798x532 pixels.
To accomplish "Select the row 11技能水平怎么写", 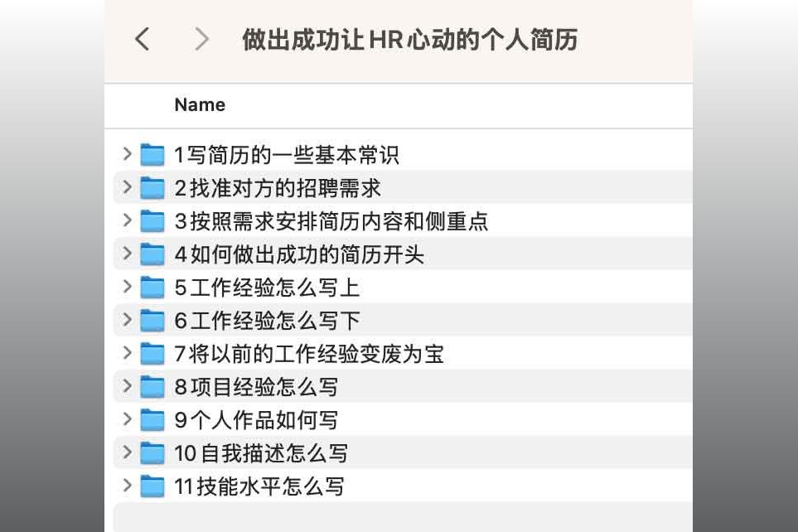I will pyautogui.click(x=403, y=486).
